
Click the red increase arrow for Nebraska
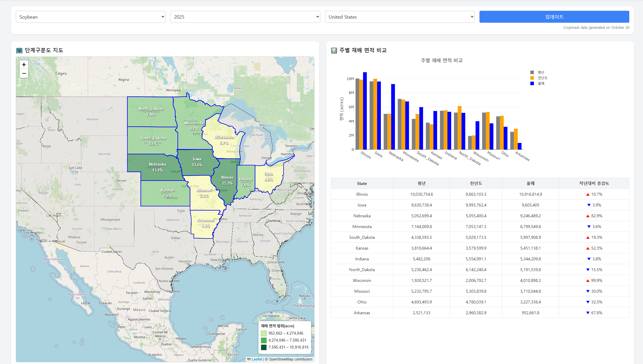tap(588, 216)
